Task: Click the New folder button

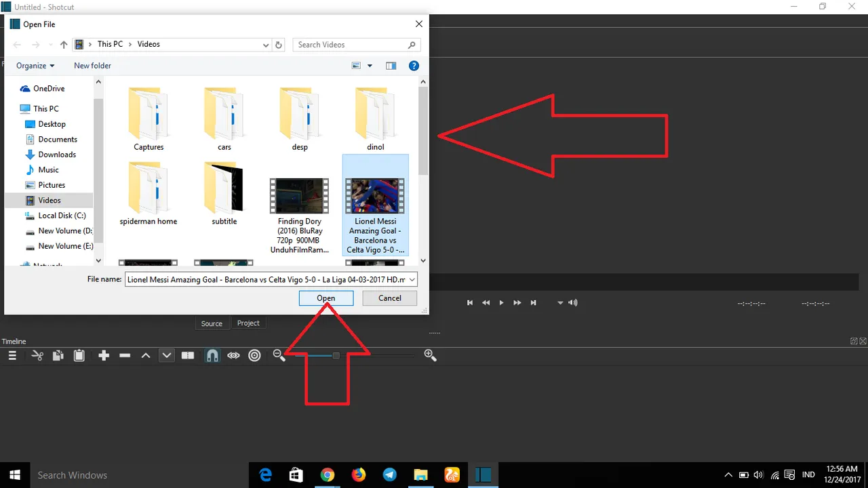Action: coord(92,66)
